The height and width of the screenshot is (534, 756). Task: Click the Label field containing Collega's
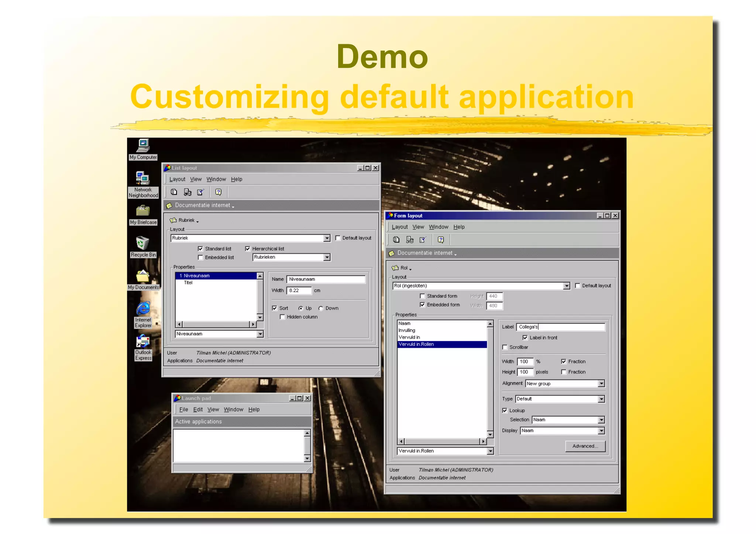point(560,327)
